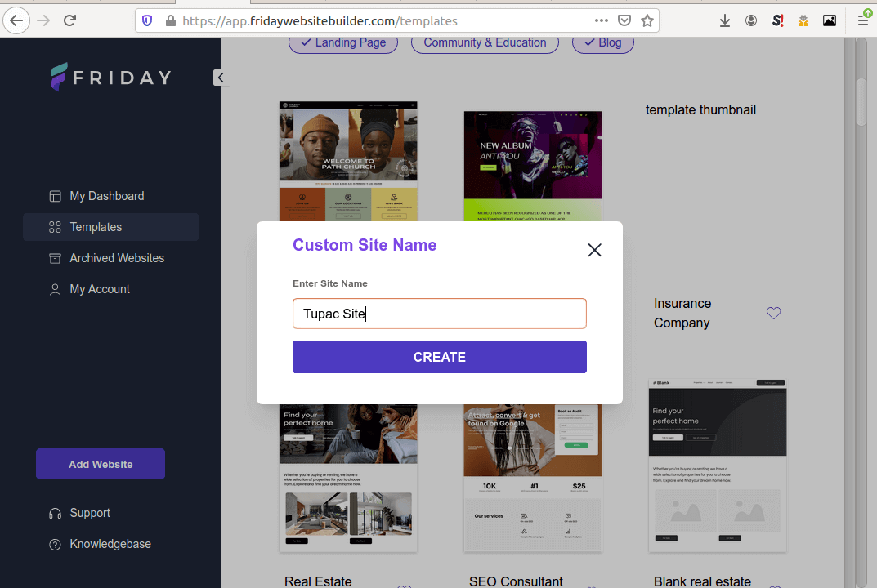Click the Knowledgebase question mark icon

tap(54, 544)
